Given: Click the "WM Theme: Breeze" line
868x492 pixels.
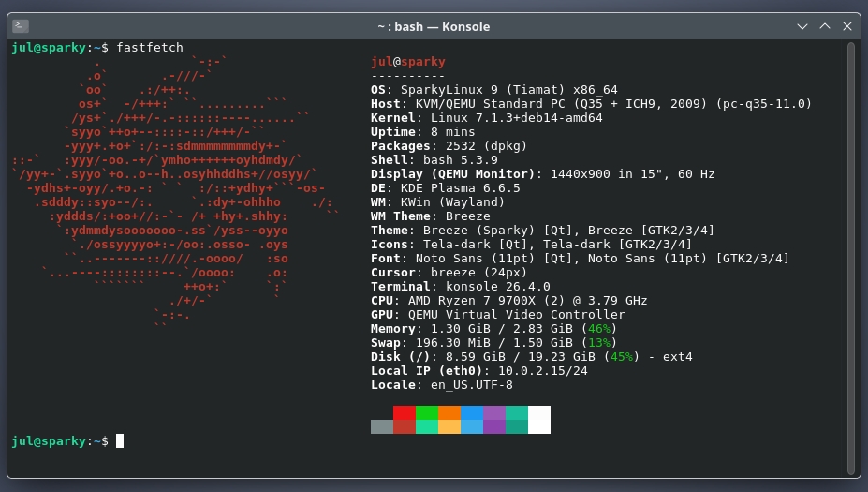Looking at the screenshot, I should click(430, 216).
